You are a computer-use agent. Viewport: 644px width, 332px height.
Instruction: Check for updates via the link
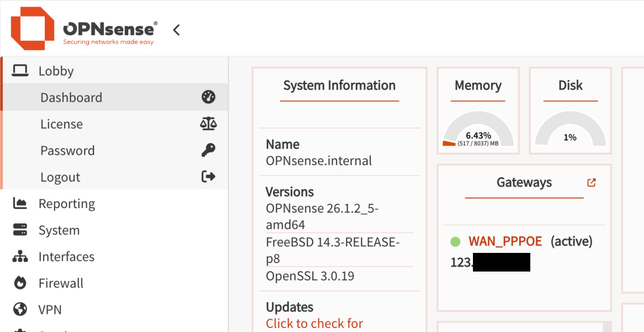[x=314, y=323]
